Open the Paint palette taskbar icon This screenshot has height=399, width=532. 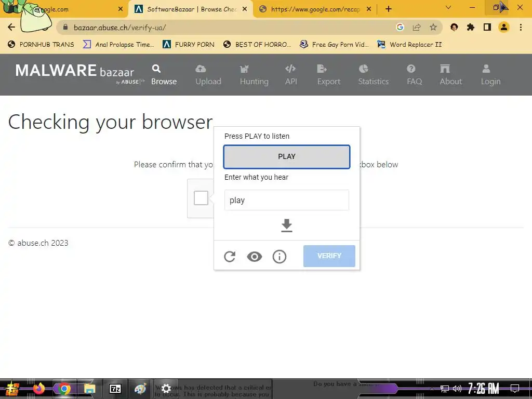[140, 389]
